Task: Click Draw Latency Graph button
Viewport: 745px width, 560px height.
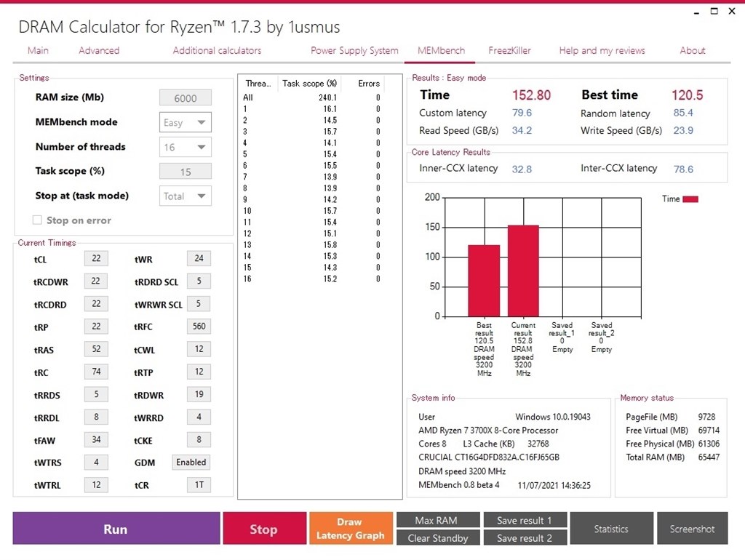Action: click(x=351, y=528)
